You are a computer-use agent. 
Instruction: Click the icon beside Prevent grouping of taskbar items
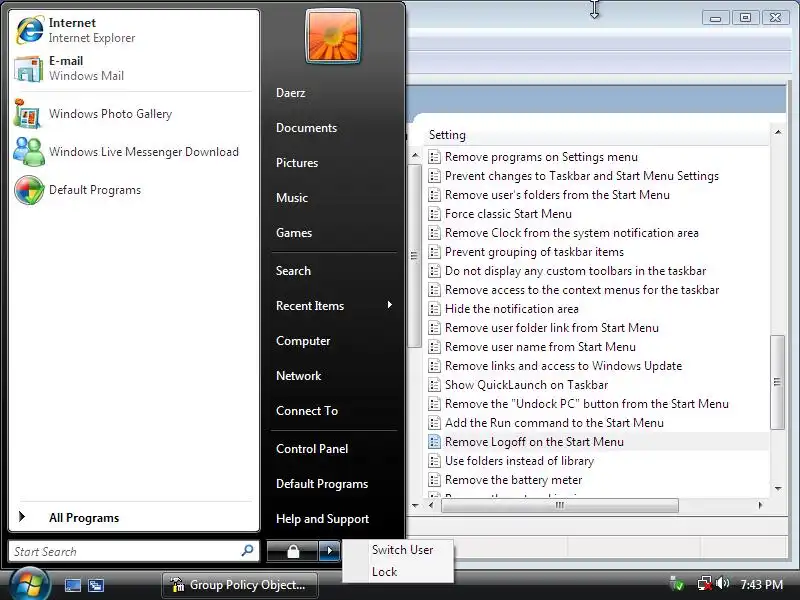tap(434, 252)
